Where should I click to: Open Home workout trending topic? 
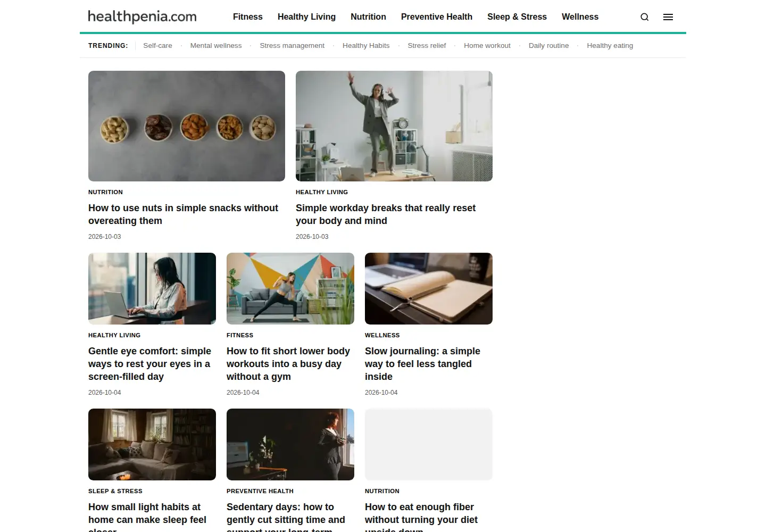(487, 46)
